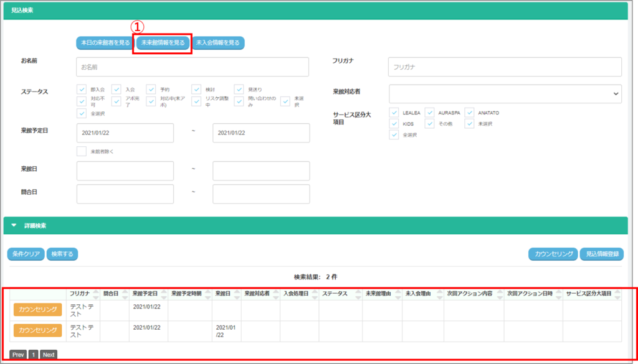The height and width of the screenshot is (364, 638).
Task: Uncheck the AURASPA service checkbox
Action: (429, 113)
